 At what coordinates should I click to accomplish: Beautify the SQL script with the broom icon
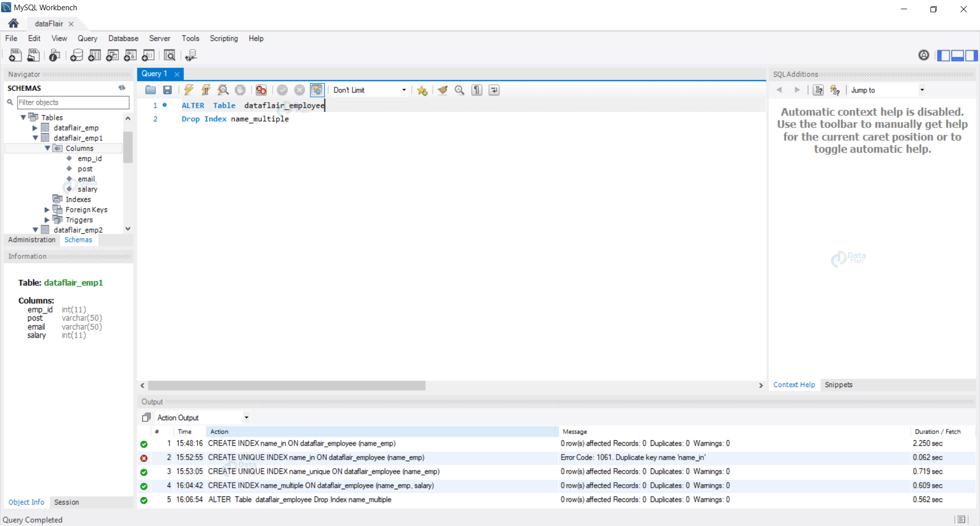[x=442, y=90]
